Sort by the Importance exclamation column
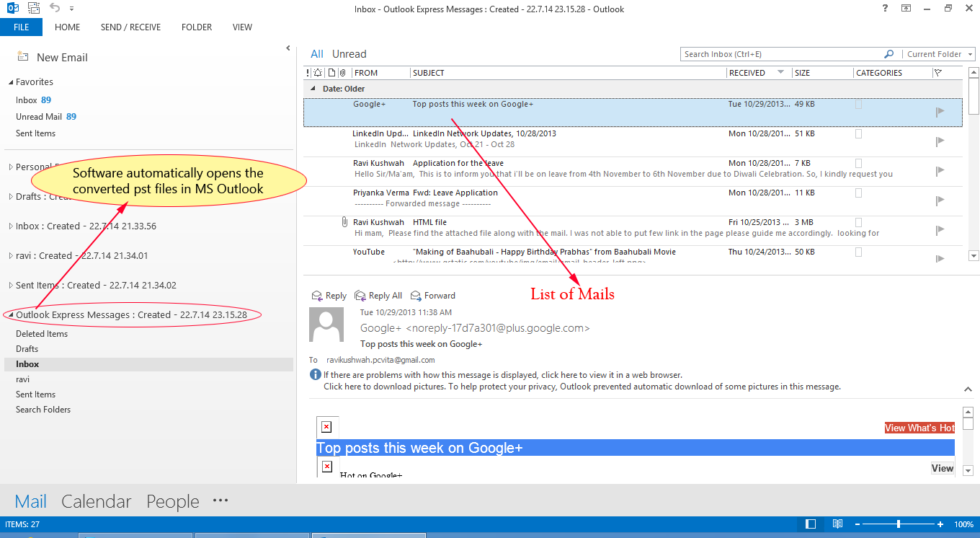980x538 pixels. [x=308, y=73]
